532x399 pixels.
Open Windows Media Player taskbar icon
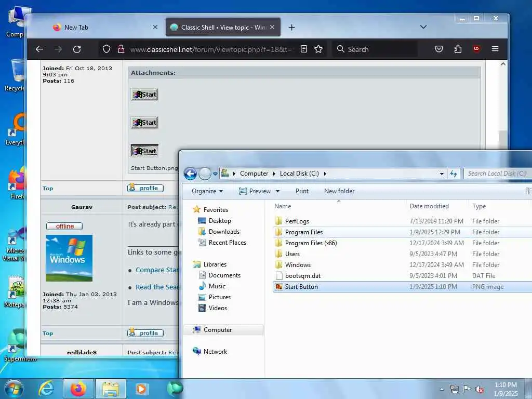[141, 389]
